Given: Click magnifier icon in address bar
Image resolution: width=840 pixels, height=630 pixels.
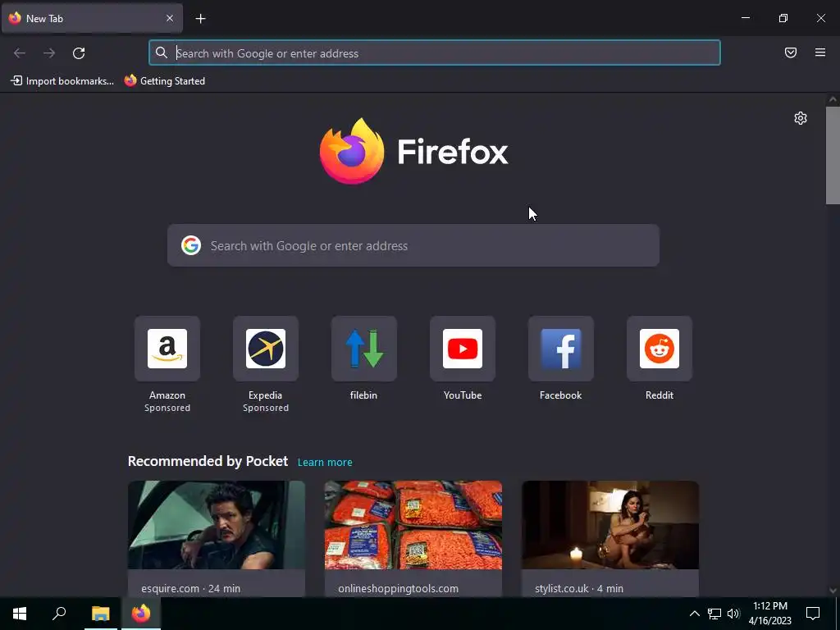Looking at the screenshot, I should click(162, 52).
